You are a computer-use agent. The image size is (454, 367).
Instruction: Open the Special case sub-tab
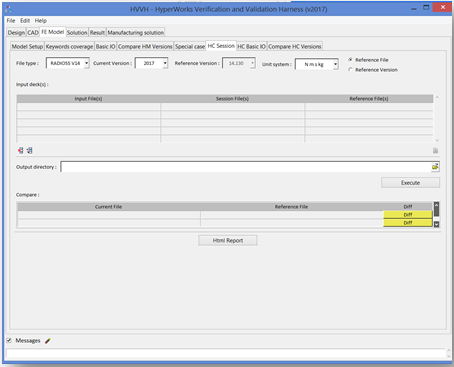click(x=190, y=46)
